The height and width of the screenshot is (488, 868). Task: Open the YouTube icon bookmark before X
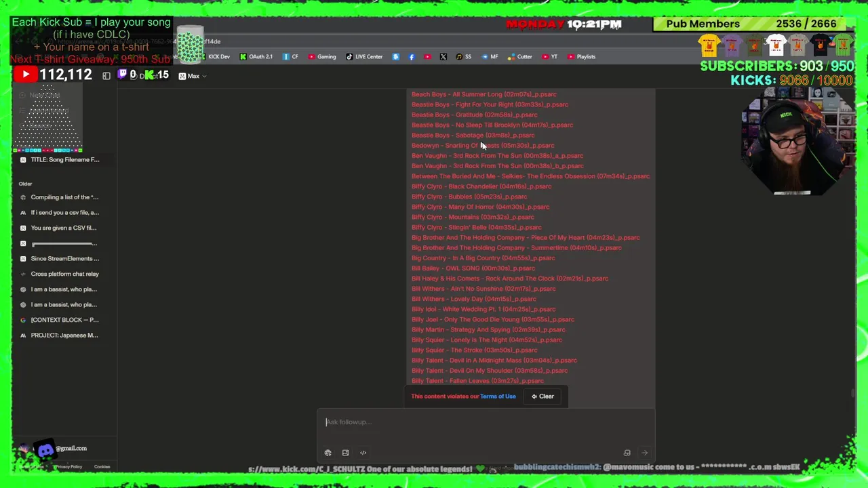(x=427, y=57)
